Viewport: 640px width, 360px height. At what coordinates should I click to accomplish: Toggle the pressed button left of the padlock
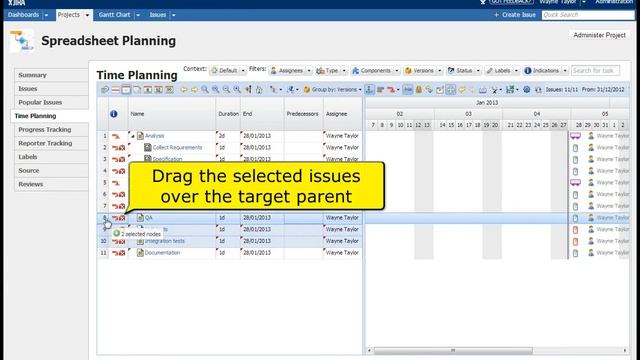(408, 89)
